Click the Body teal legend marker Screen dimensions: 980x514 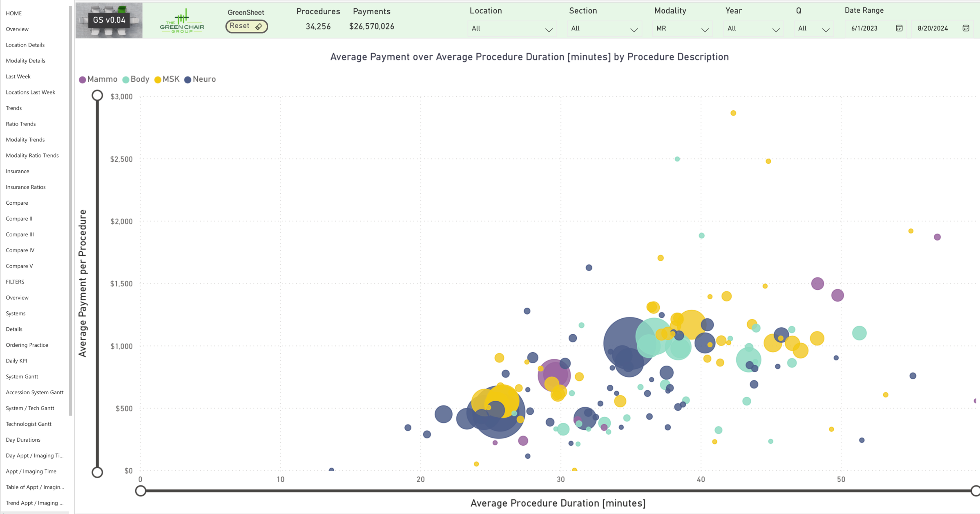pos(126,80)
